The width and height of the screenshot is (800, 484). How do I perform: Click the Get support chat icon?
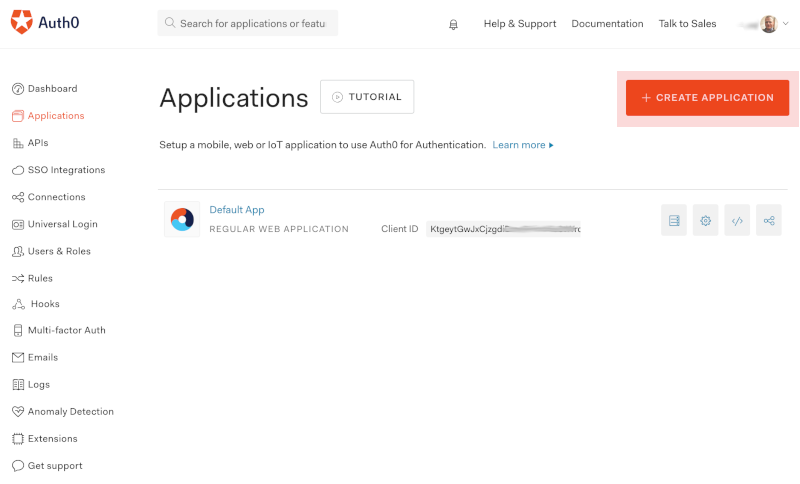tap(18, 466)
